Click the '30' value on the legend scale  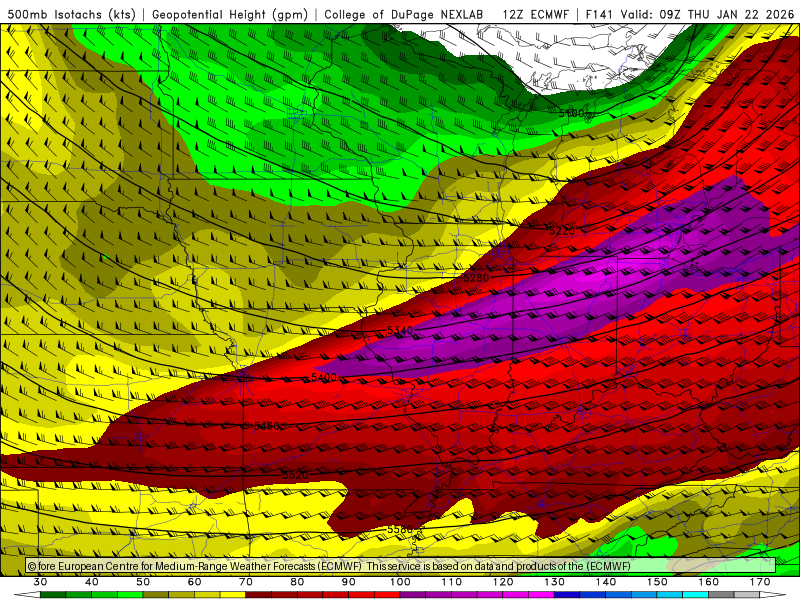tap(40, 582)
